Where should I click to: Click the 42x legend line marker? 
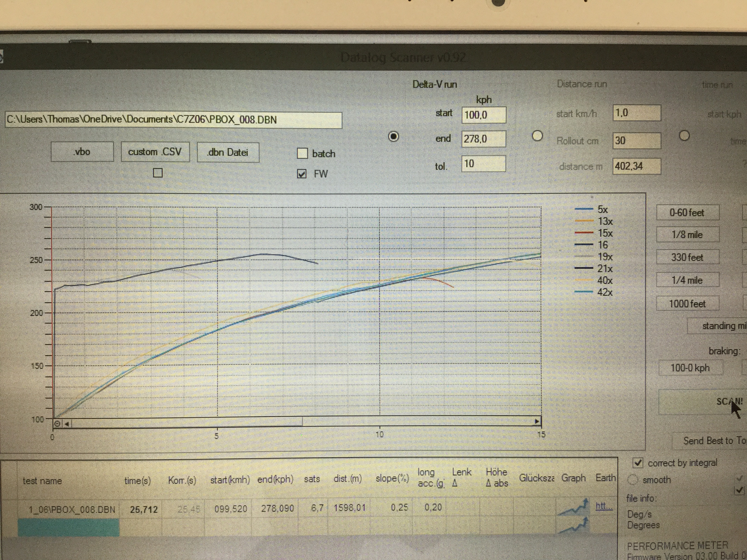(x=584, y=292)
